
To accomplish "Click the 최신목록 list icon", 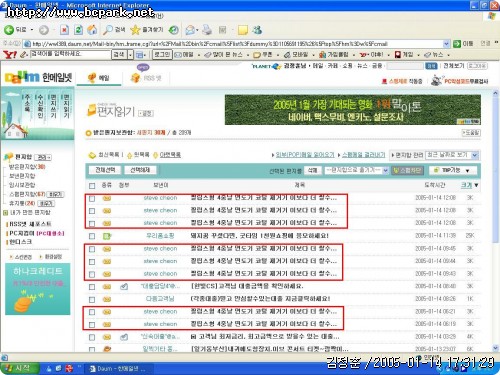I will point(92,155).
